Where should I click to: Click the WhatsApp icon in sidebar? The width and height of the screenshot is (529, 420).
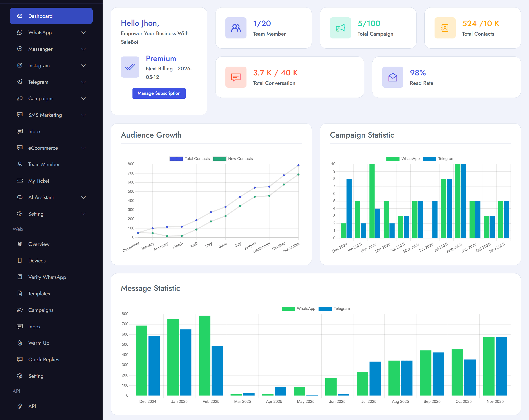point(20,32)
